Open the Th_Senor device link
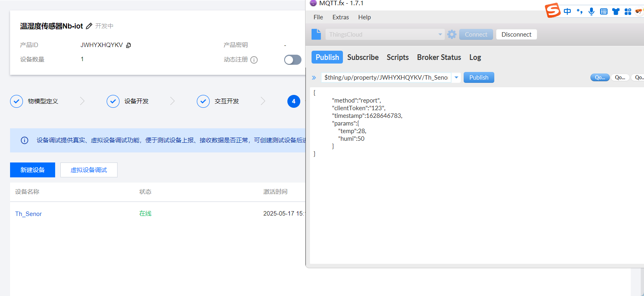Viewport: 644px width, 296px height. pos(29,214)
